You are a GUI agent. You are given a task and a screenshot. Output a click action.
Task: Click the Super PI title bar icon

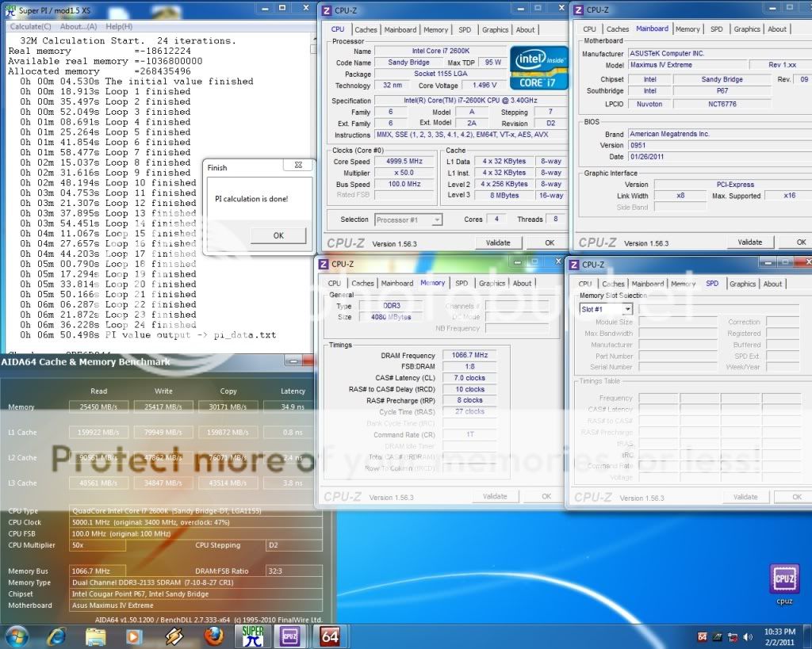pos(10,10)
